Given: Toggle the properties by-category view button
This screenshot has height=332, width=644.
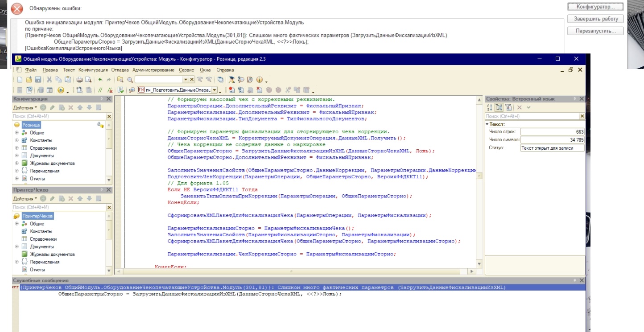Looking at the screenshot, I should 499,107.
